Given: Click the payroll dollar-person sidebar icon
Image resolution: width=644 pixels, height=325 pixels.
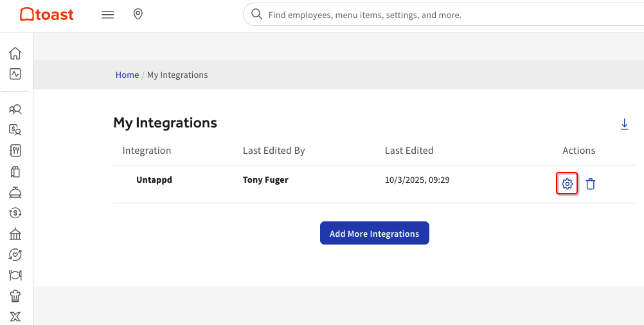Looking at the screenshot, I should pyautogui.click(x=15, y=130).
